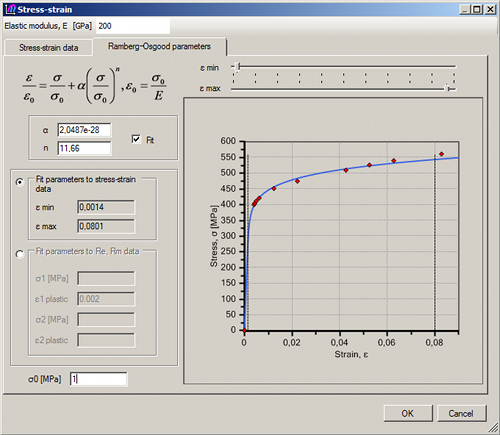The image size is (500, 435).
Task: Click the OK button
Action: point(408,413)
